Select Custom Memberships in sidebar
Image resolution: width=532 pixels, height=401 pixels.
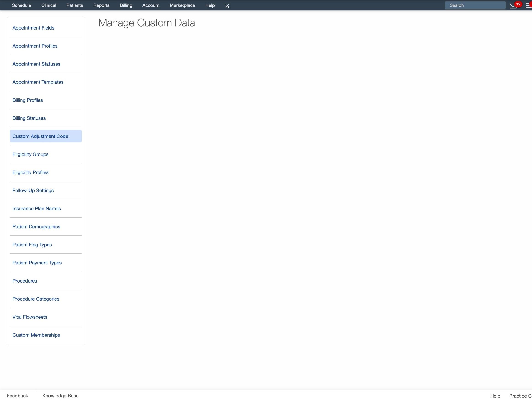(x=46, y=335)
